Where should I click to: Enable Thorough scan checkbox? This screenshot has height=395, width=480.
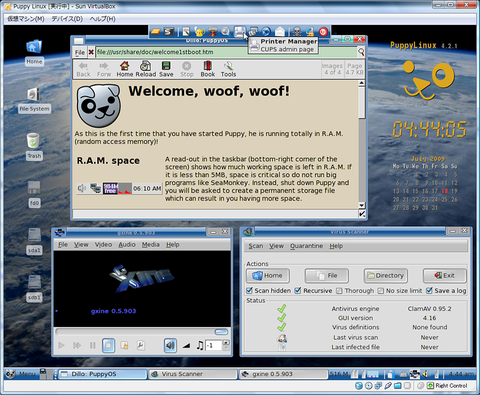coord(339,291)
